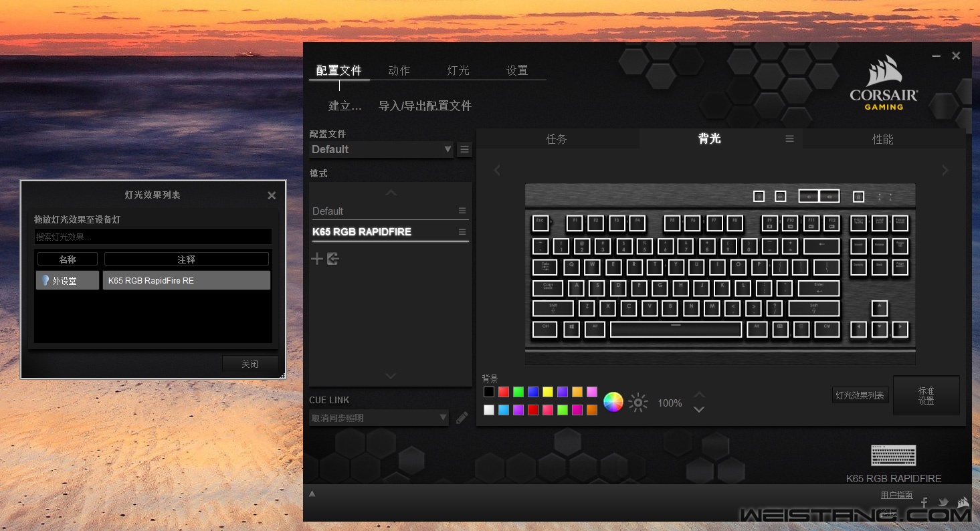Select the Tab key on keyboard preview
Image resolution: width=980 pixels, height=531 pixels.
coord(545,268)
